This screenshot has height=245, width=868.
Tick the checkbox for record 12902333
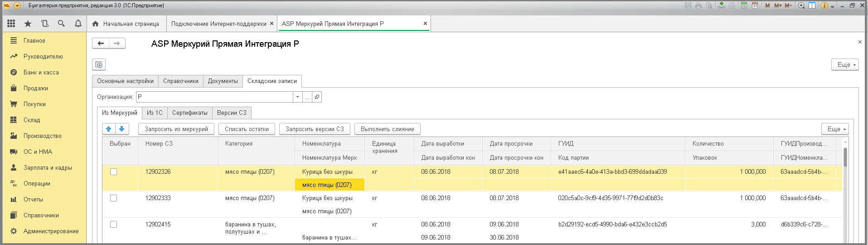[x=113, y=198]
